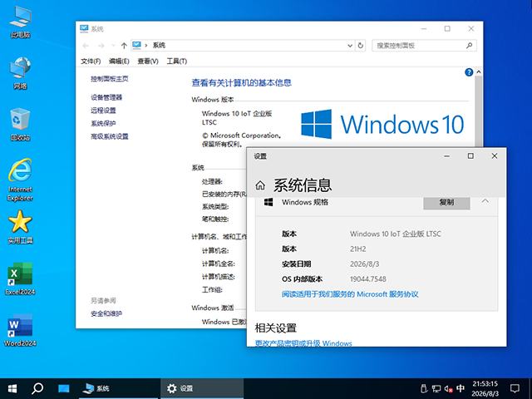
Task: Open 安全和维护 link
Action: pyautogui.click(x=106, y=313)
